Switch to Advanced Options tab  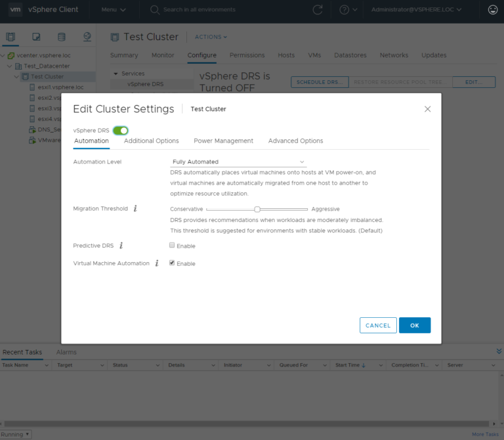coord(296,141)
